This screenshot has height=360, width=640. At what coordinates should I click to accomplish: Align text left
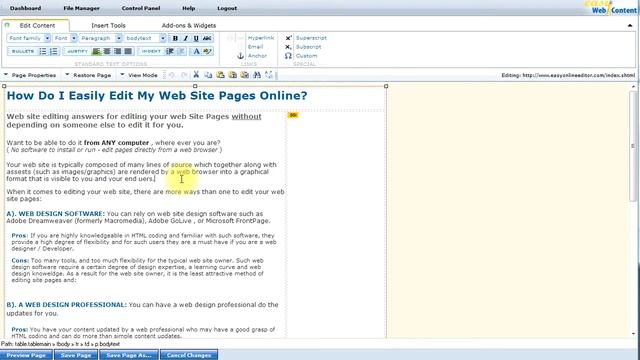click(x=96, y=51)
